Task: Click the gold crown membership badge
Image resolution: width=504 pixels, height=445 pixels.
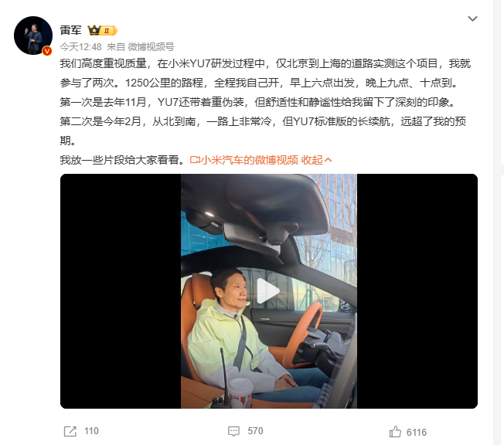Action: click(102, 31)
